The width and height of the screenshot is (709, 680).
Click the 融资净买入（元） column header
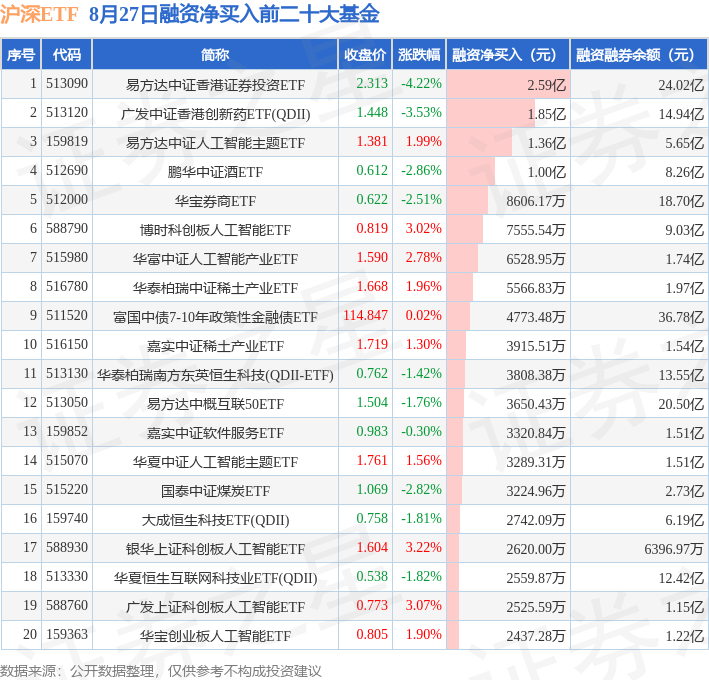[x=508, y=55]
